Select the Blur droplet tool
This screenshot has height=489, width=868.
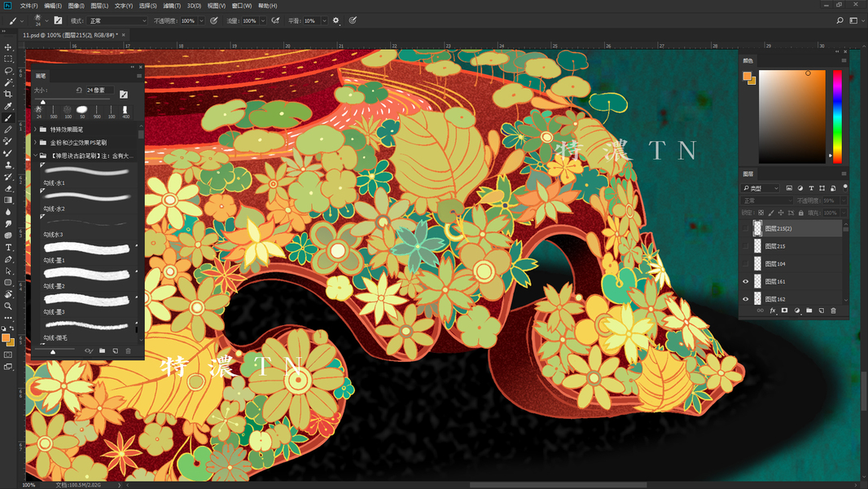pos(8,212)
